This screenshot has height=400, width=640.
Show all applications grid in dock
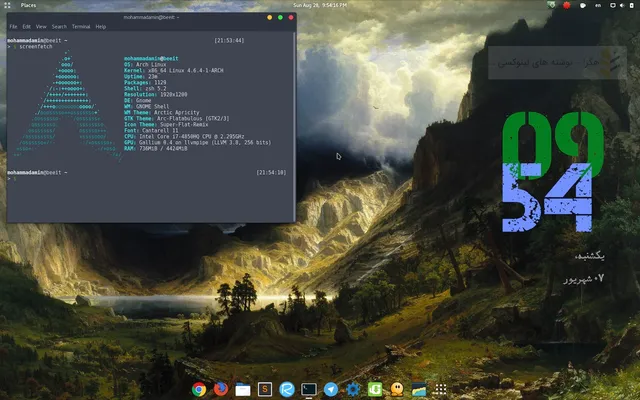click(x=440, y=389)
